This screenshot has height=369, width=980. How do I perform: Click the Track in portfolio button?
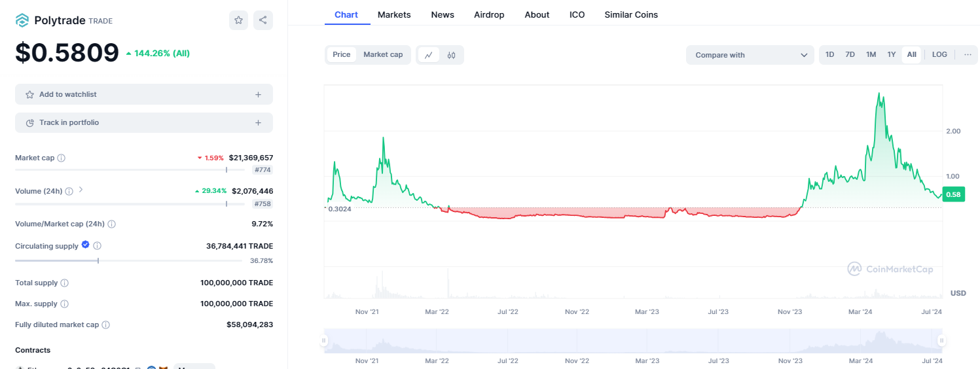144,122
